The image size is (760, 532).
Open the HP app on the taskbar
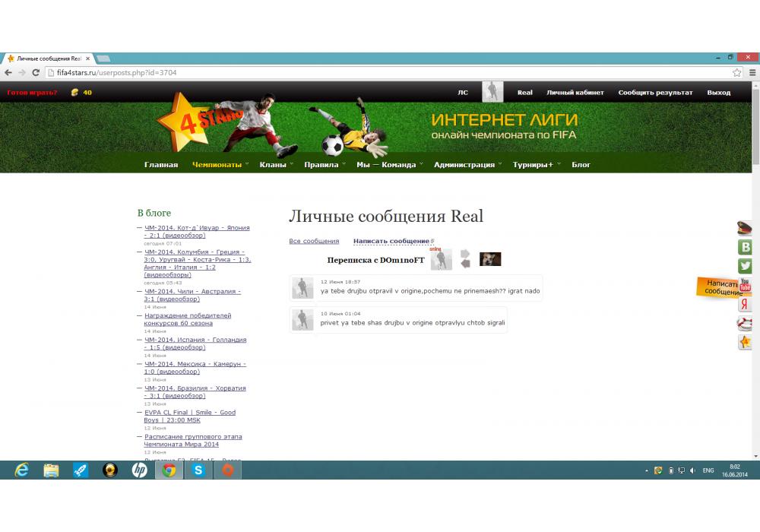click(x=140, y=470)
